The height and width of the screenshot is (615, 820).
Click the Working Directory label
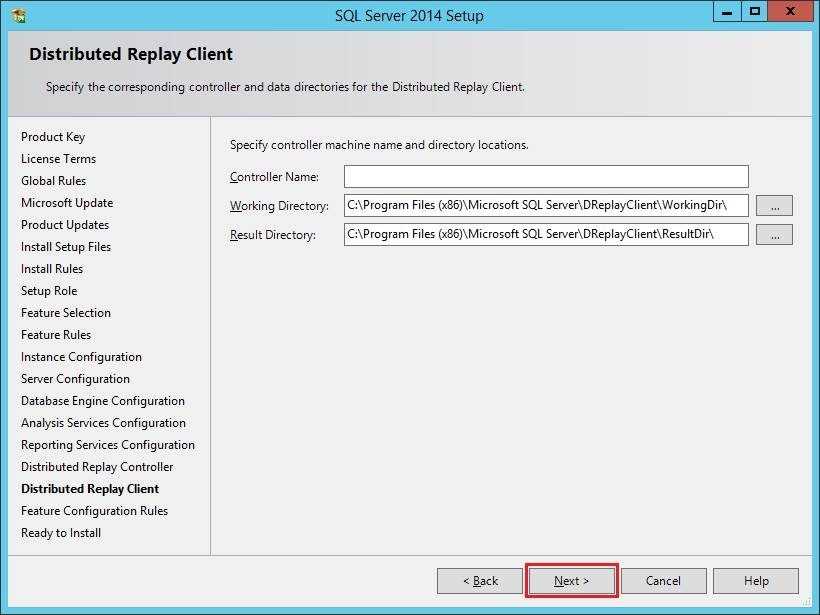tap(279, 206)
